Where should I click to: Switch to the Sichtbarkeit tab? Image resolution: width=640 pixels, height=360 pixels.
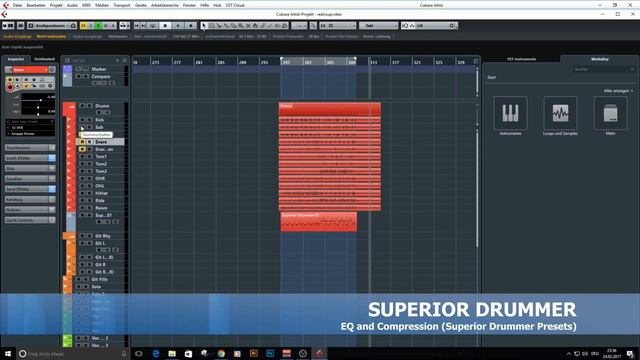click(x=44, y=59)
